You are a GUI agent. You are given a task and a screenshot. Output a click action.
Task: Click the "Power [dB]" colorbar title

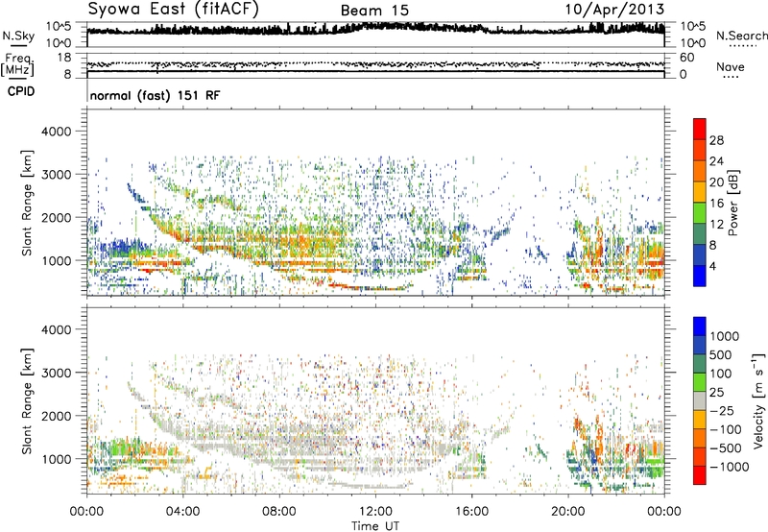(x=733, y=203)
